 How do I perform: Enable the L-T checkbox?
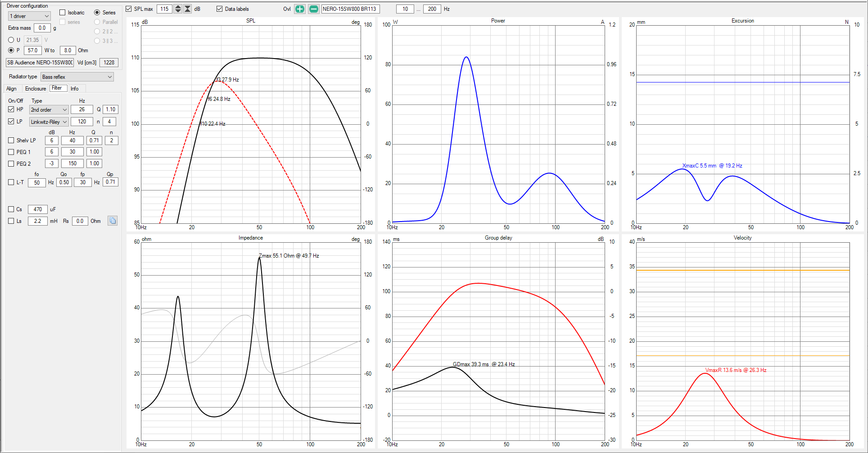pyautogui.click(x=11, y=182)
